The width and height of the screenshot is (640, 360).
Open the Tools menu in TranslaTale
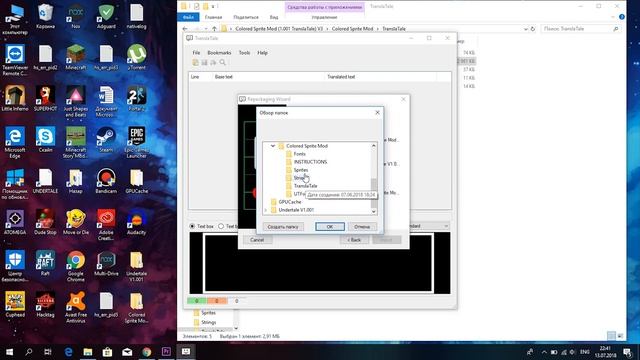point(244,53)
